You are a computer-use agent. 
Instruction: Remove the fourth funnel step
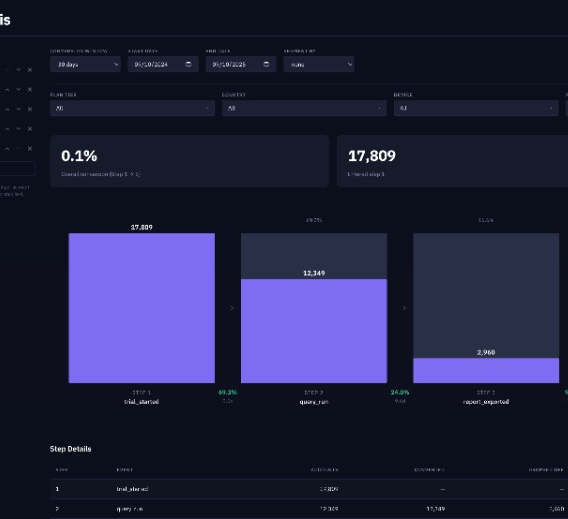30,129
